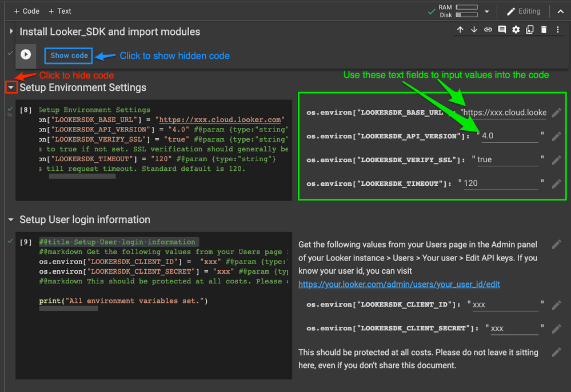Click the Setup Environment Settings heading
The height and width of the screenshot is (392, 571).
point(83,87)
